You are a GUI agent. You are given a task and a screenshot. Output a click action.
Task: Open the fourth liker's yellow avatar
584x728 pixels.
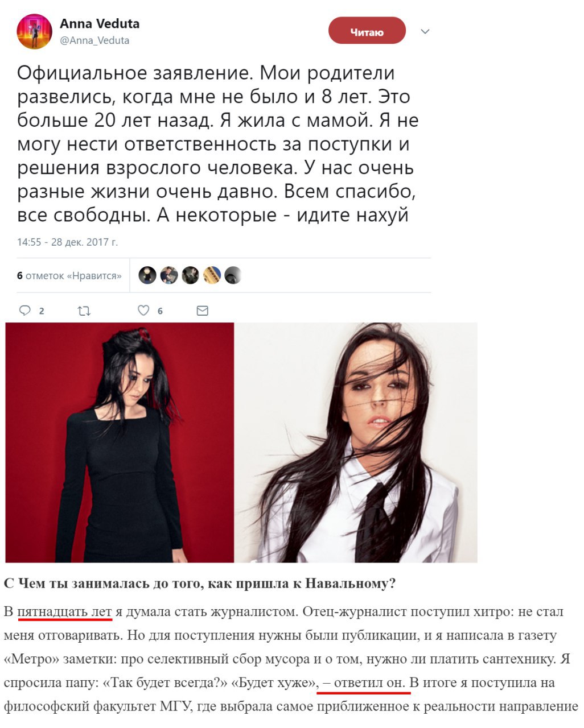point(212,275)
